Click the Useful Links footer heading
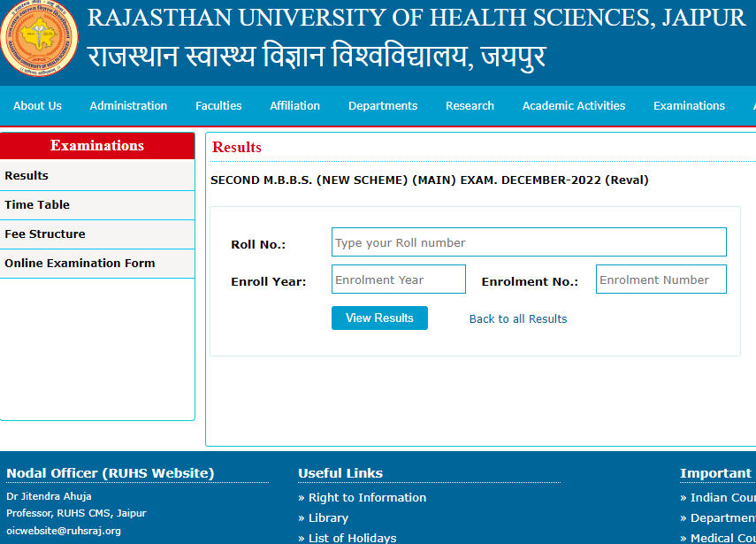 (x=340, y=473)
